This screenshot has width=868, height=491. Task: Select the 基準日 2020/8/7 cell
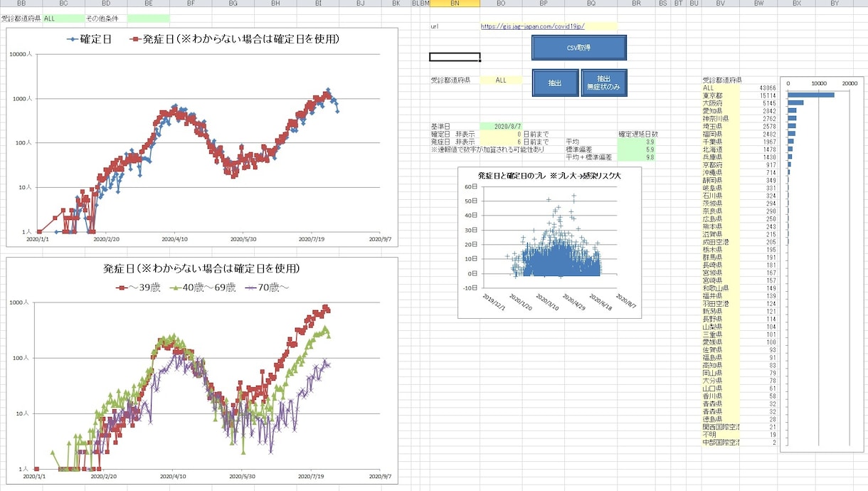coord(501,126)
